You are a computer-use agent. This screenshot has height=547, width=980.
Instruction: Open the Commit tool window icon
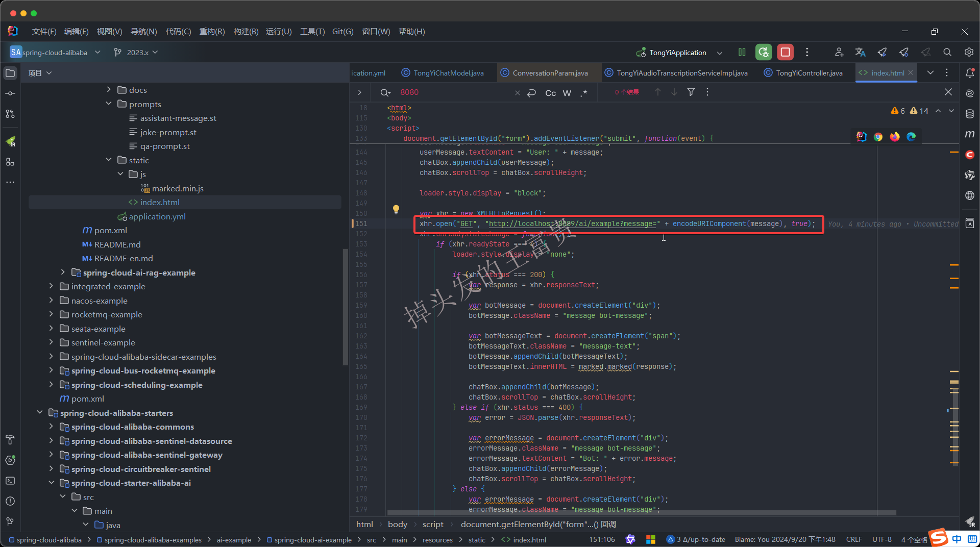point(10,93)
